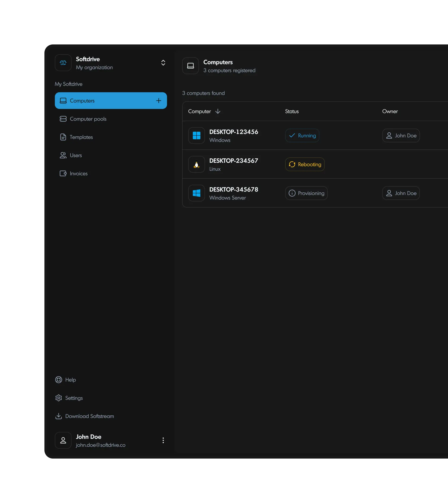Image resolution: width=448 pixels, height=503 pixels.
Task: Open John Doe's account options menu
Action: [163, 440]
